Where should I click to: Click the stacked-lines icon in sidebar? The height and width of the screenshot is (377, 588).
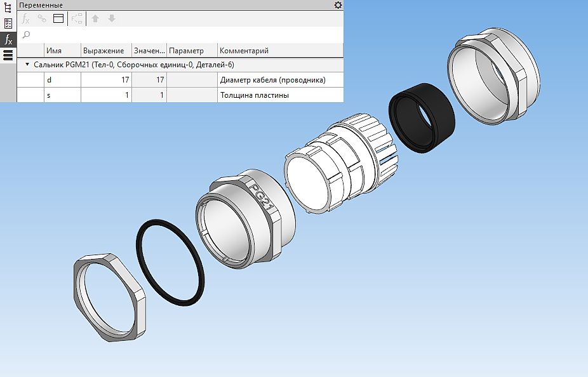8,55
